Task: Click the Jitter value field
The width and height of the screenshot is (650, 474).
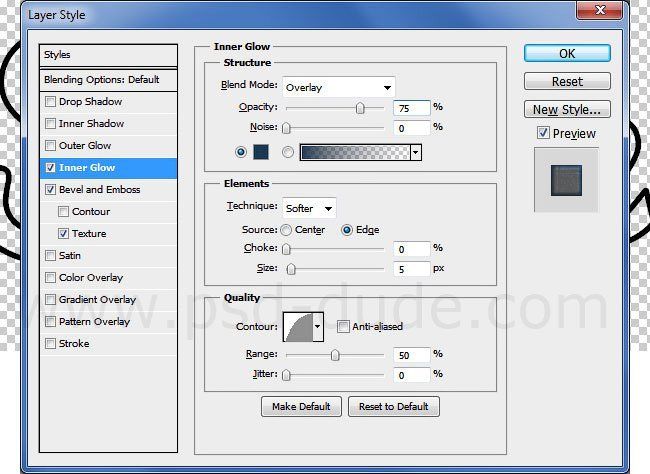Action: point(412,375)
